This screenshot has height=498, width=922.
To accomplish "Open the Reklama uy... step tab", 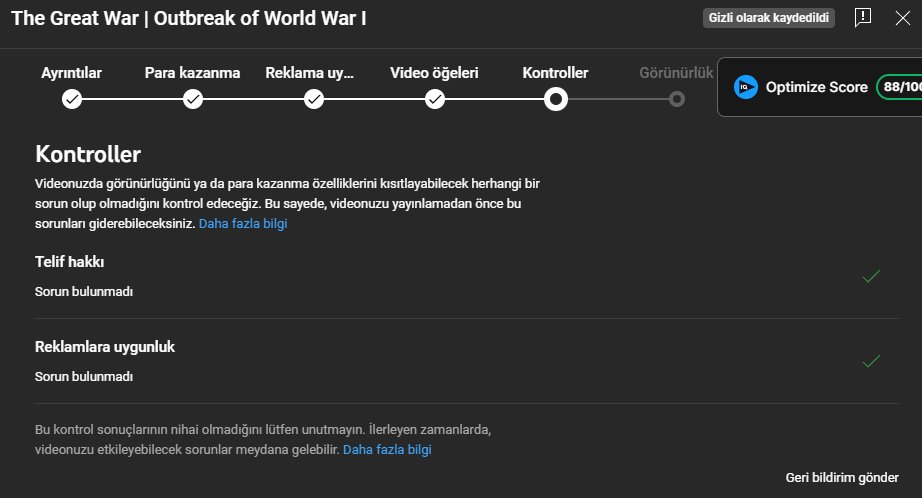I will point(309,73).
